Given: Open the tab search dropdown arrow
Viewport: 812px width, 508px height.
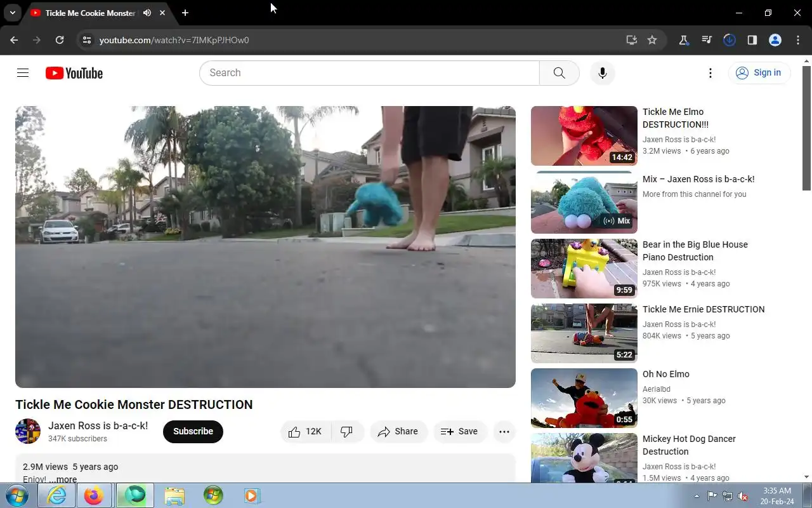Looking at the screenshot, I should (x=12, y=13).
